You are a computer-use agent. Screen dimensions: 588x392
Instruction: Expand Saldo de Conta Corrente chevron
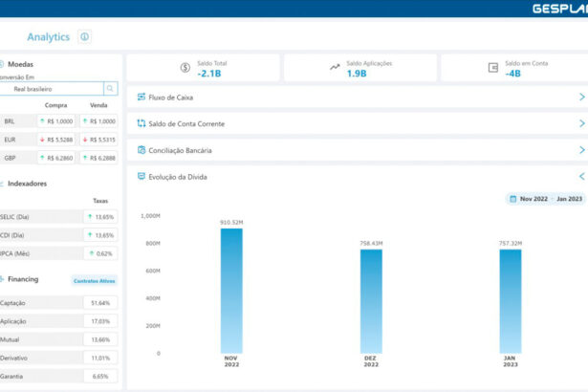581,123
